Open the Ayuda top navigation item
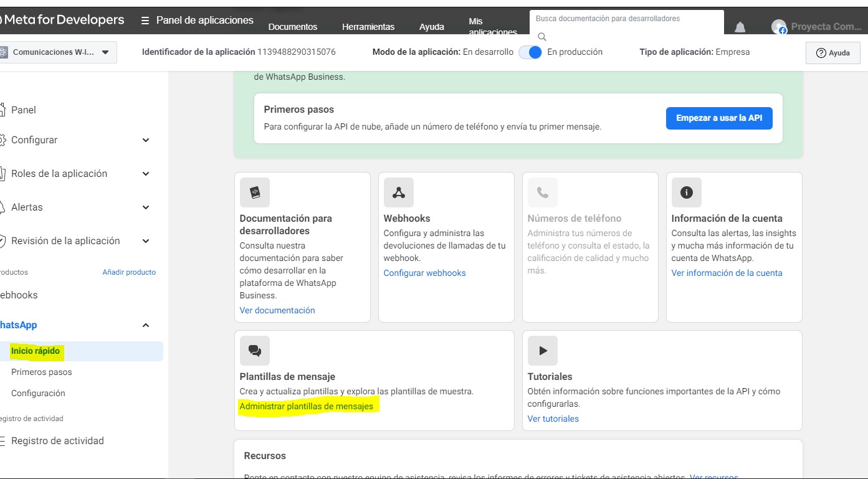The image size is (868, 479). pos(432,27)
